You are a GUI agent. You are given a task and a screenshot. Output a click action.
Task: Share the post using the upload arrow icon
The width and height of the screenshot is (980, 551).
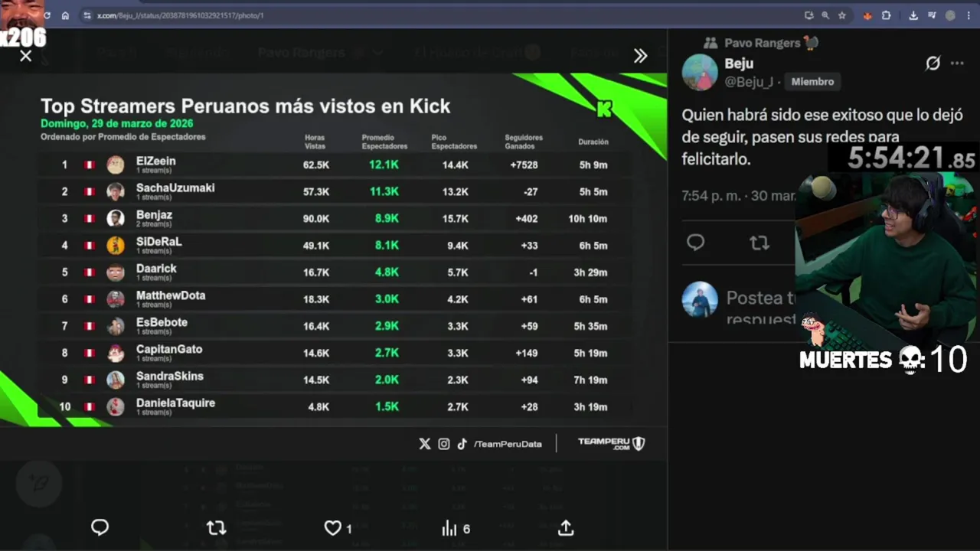coord(566,528)
